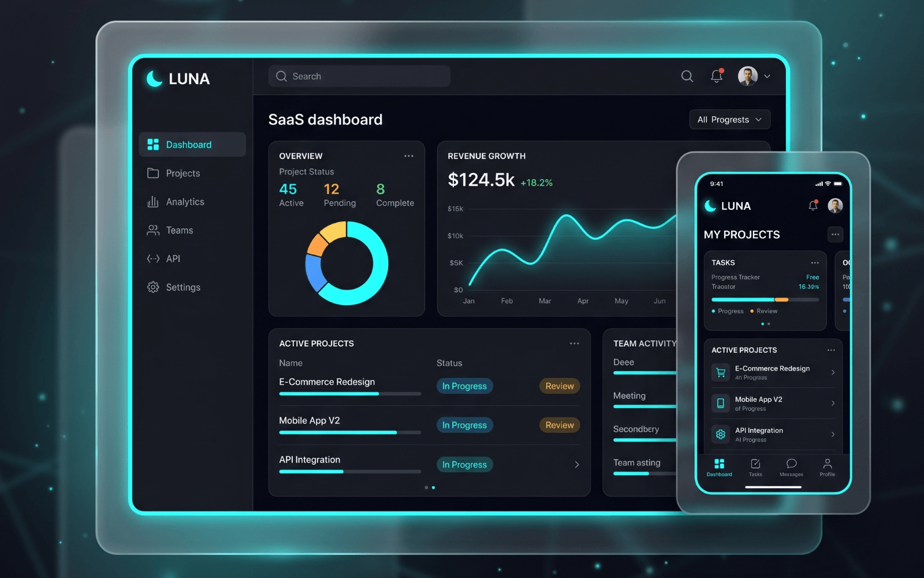Click In Progress badge for Mobile App V2

tap(464, 425)
